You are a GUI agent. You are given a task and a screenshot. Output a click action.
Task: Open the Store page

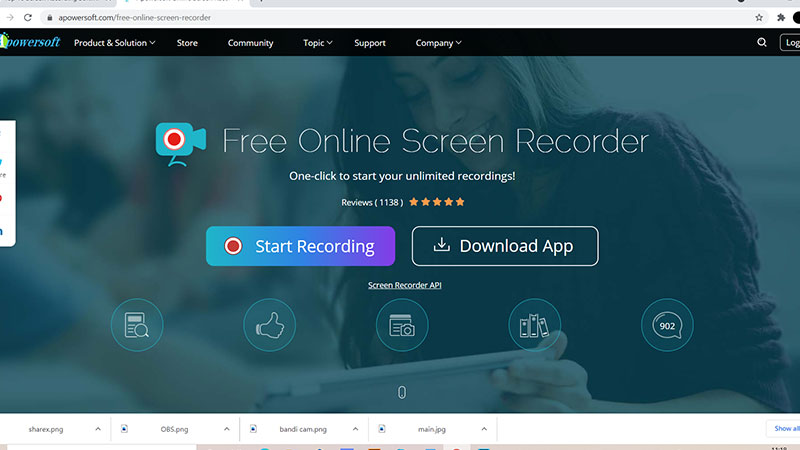(187, 43)
